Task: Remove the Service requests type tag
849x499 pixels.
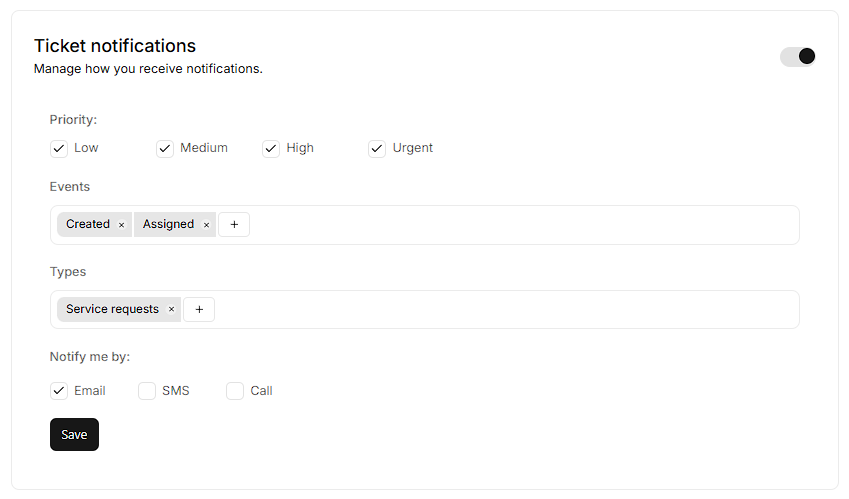Action: pyautogui.click(x=171, y=310)
